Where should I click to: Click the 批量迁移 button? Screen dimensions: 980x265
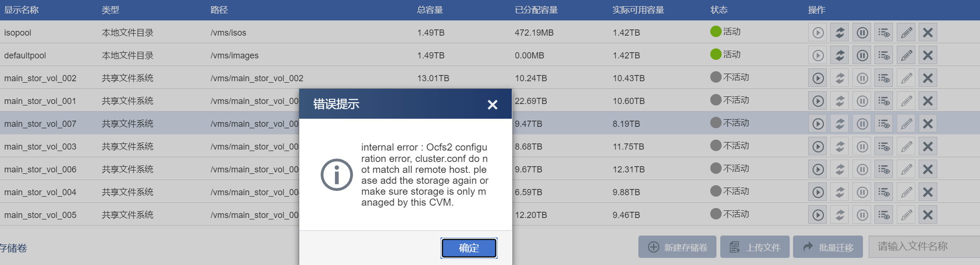[828, 247]
